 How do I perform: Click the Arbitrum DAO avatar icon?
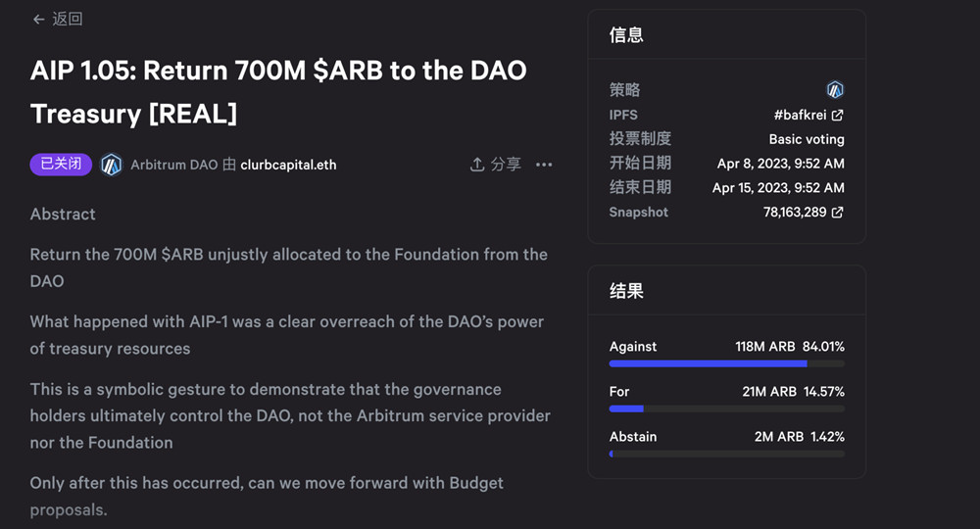[112, 165]
